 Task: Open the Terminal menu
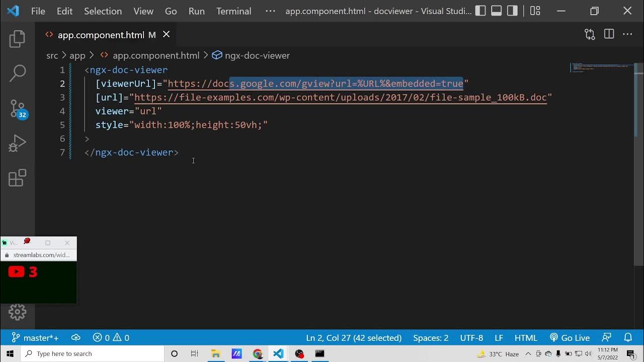point(233,11)
